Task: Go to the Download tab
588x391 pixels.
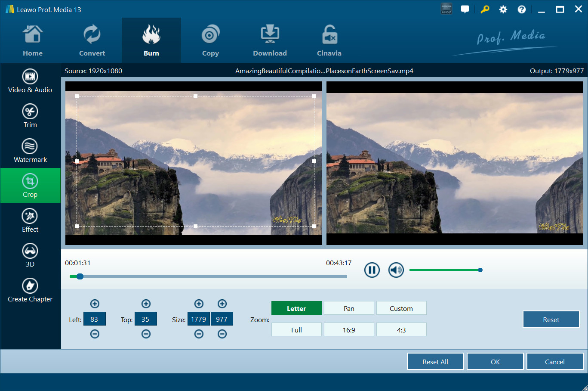Action: 270,41
